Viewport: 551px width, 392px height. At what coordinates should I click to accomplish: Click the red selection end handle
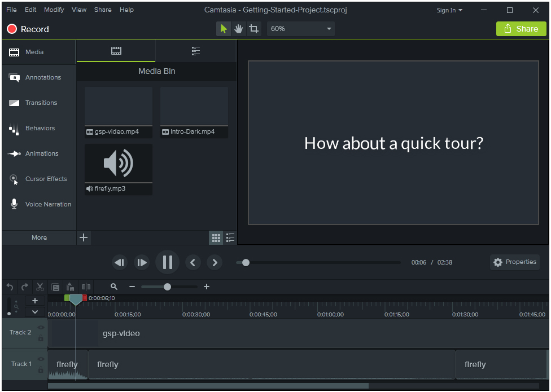(x=85, y=298)
